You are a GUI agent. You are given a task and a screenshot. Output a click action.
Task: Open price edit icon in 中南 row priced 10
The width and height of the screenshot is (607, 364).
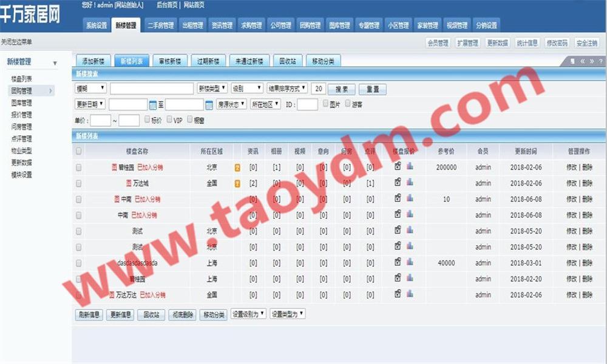click(398, 198)
